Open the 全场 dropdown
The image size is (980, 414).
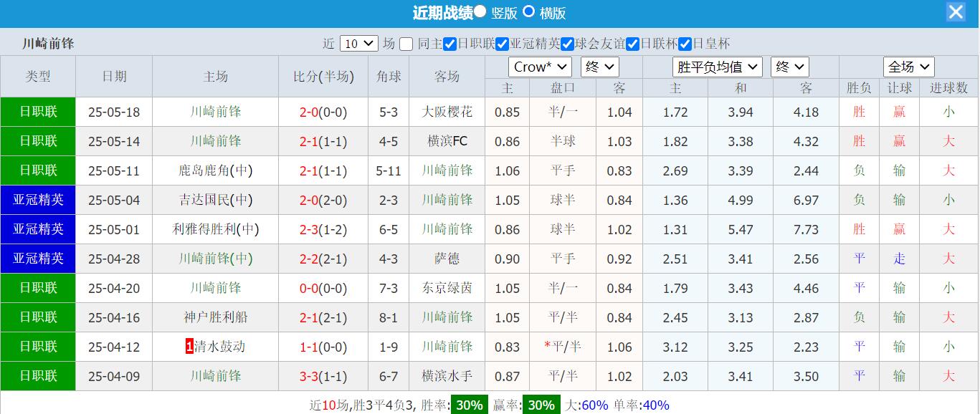[x=908, y=67]
